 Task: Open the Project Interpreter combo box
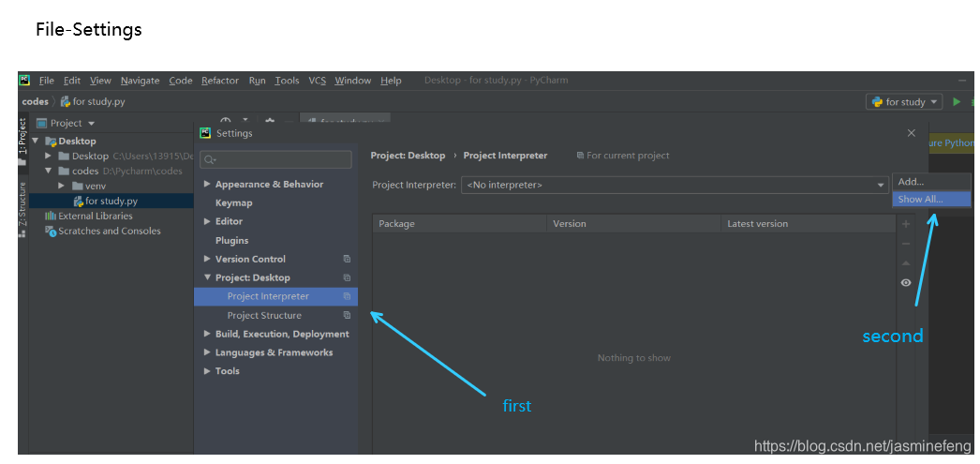[x=675, y=185]
